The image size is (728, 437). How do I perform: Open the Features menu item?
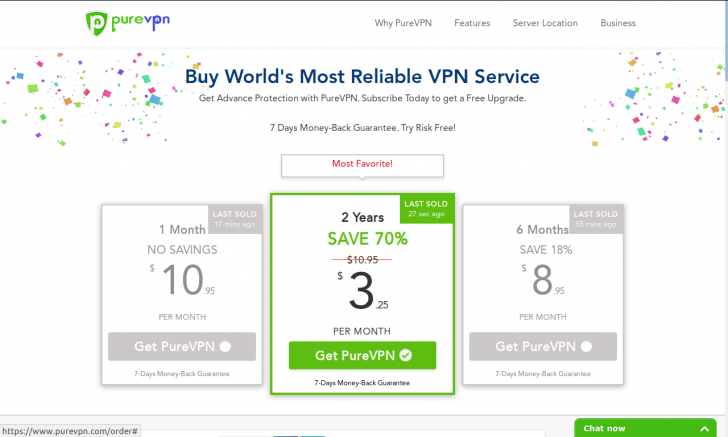pos(472,23)
